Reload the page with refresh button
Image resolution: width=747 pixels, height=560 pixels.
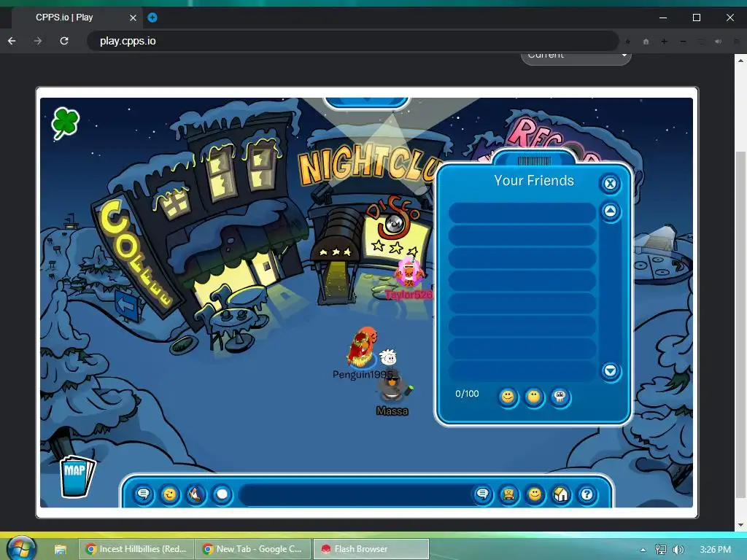pyautogui.click(x=64, y=41)
